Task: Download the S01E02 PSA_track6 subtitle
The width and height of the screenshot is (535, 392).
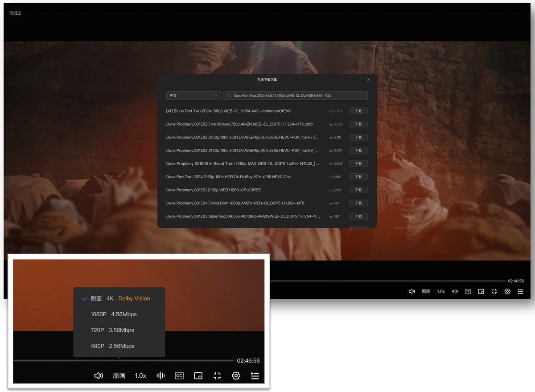Action: 358,151
